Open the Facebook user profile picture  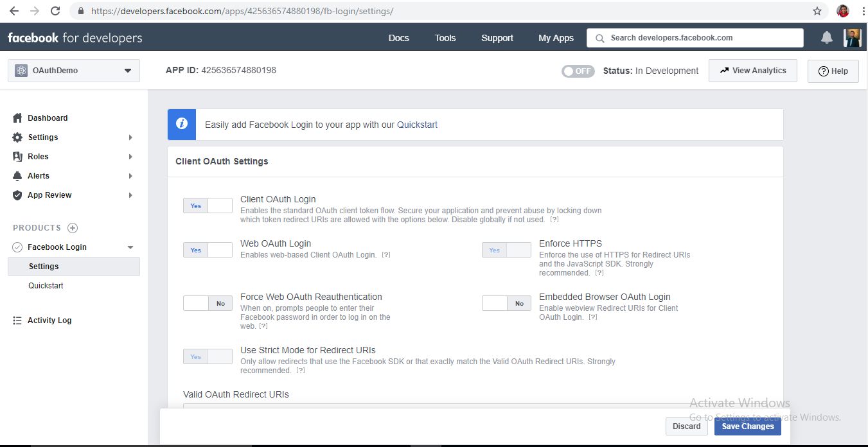pyautogui.click(x=852, y=37)
